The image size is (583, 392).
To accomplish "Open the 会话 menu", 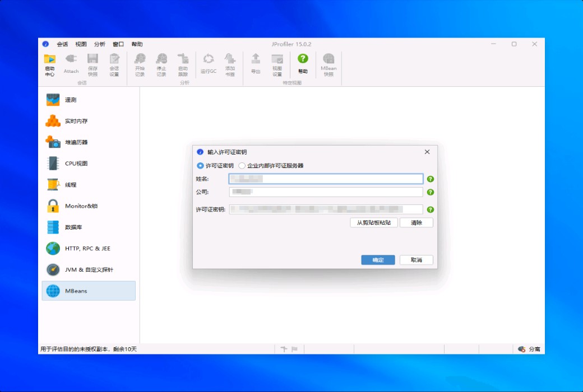I will (x=62, y=44).
